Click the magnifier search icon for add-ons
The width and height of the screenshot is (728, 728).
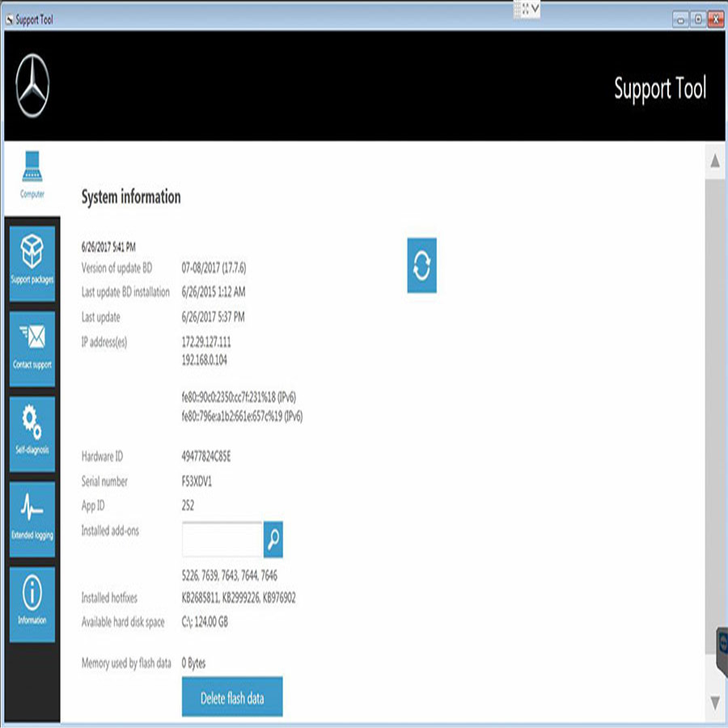tap(273, 540)
